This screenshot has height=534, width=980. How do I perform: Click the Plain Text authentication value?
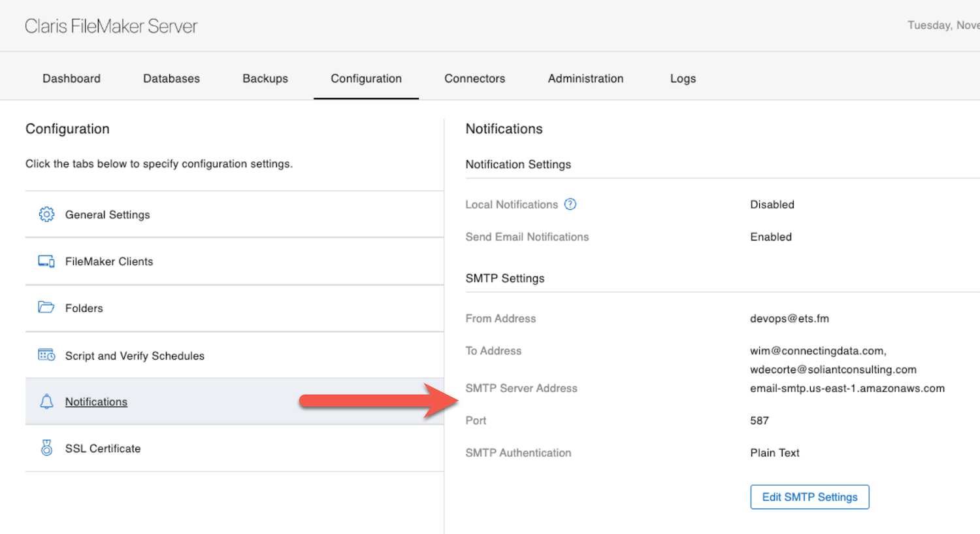pyautogui.click(x=775, y=453)
